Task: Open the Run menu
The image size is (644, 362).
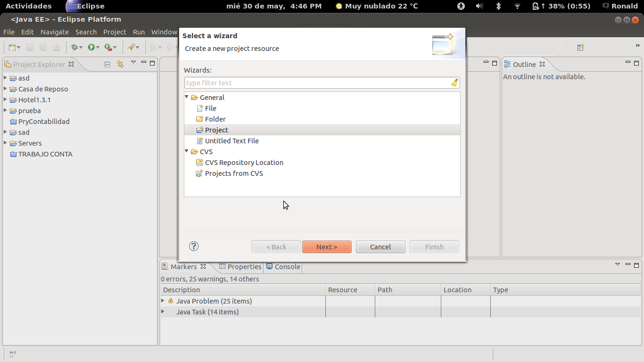Action: [139, 32]
